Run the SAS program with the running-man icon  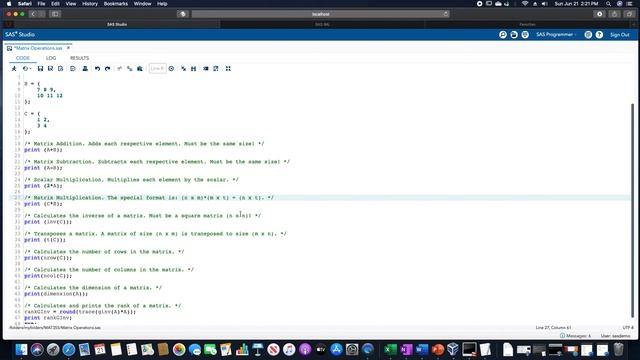click(14, 69)
